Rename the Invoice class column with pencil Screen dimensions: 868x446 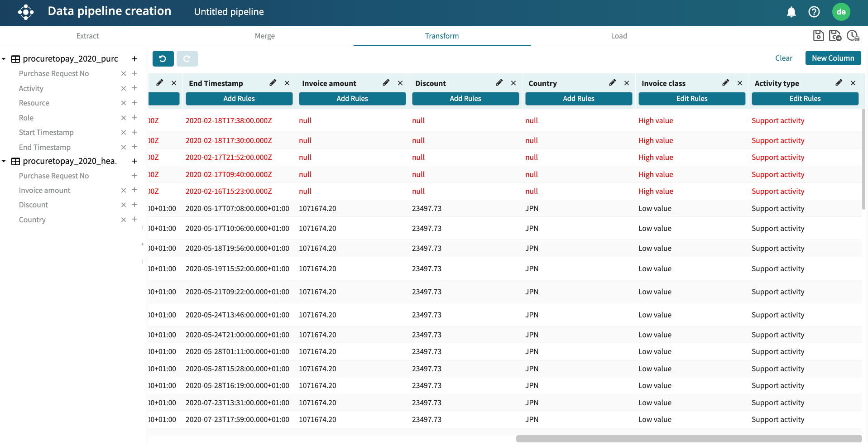[x=725, y=83]
